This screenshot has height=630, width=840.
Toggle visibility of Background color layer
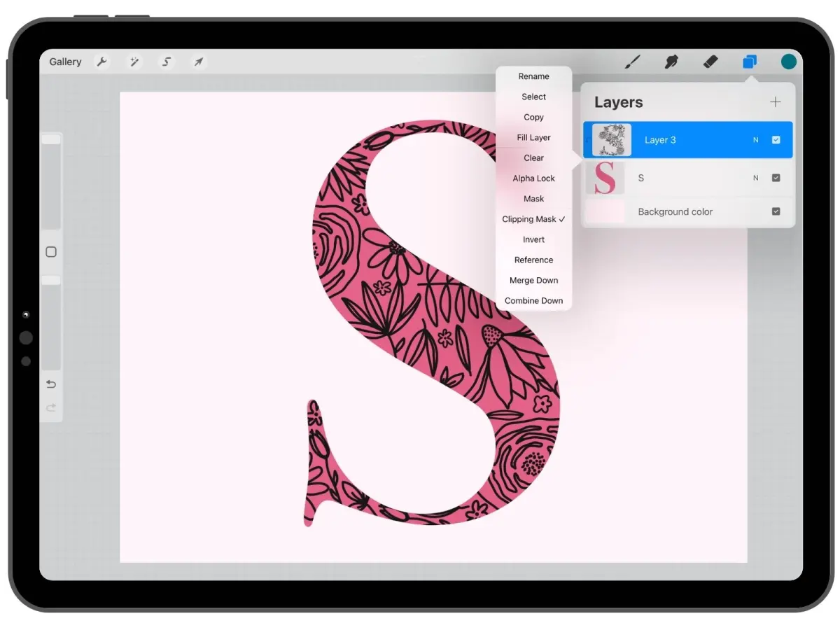point(776,211)
